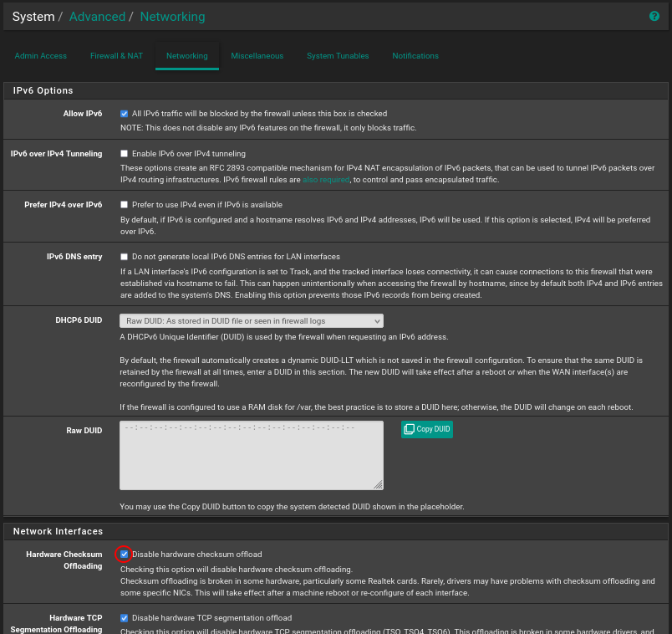This screenshot has height=634, width=672.
Task: Follow the 'also required' firewall rules link
Action: pos(326,180)
